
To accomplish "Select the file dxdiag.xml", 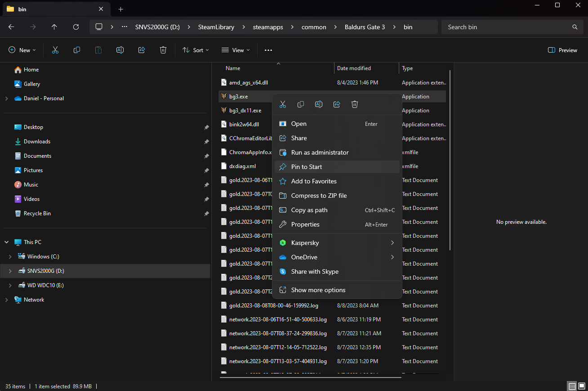I will coord(242,166).
